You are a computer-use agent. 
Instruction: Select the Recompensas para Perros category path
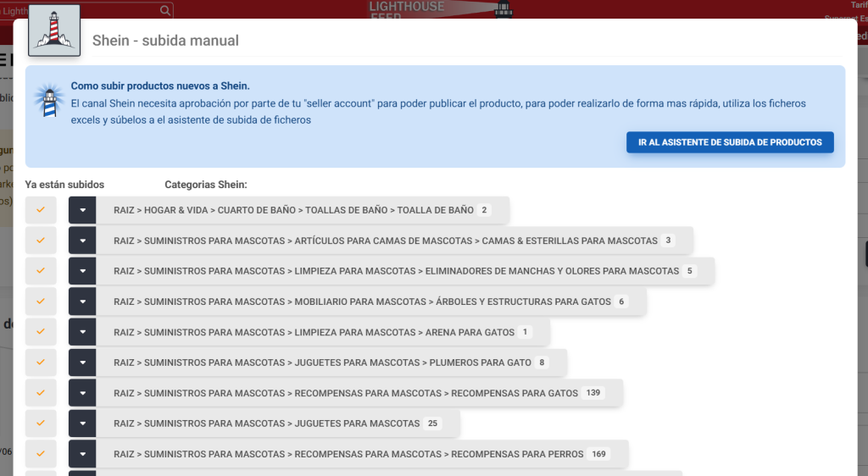pos(348,454)
